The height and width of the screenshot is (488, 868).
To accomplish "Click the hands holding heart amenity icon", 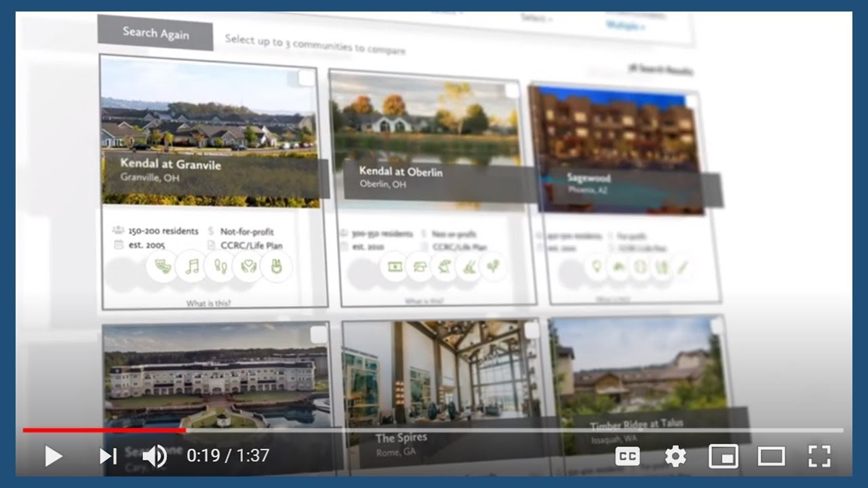I will 248,266.
